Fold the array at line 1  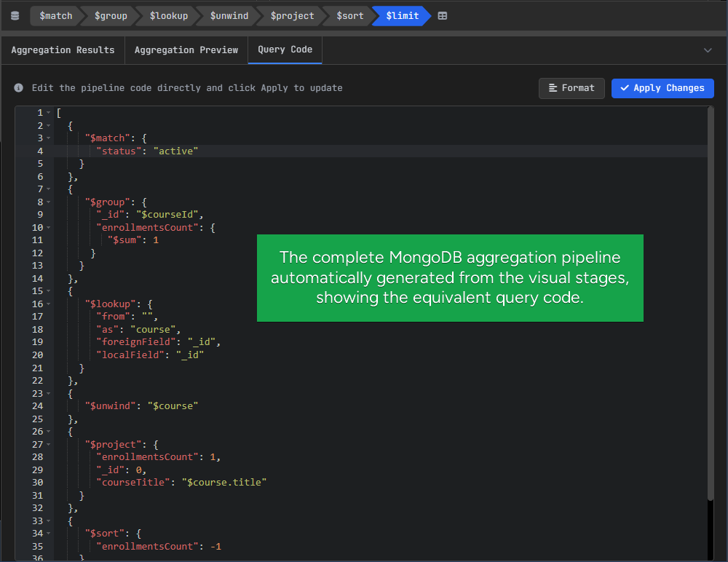[x=48, y=113]
